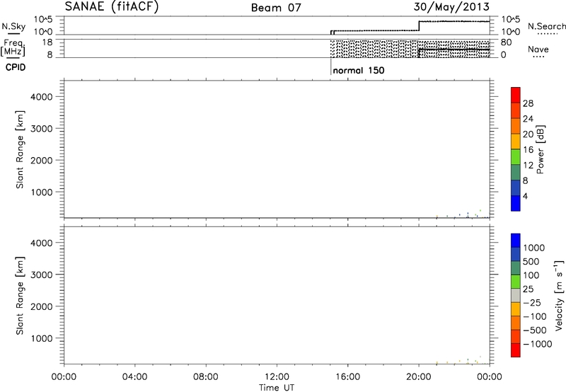Click the Power [dB] colorbar label
Screen dimensions: 566x392
tap(540, 149)
